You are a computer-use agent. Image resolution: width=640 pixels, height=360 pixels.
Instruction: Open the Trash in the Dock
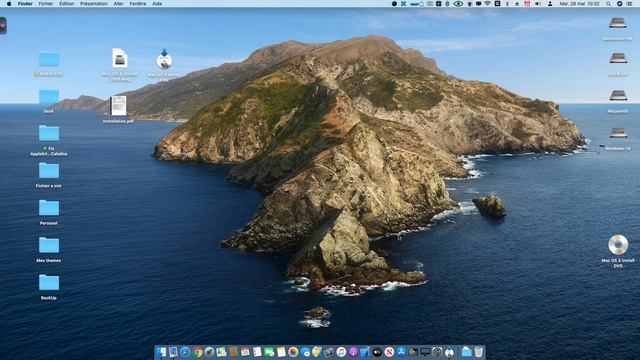pyautogui.click(x=479, y=352)
